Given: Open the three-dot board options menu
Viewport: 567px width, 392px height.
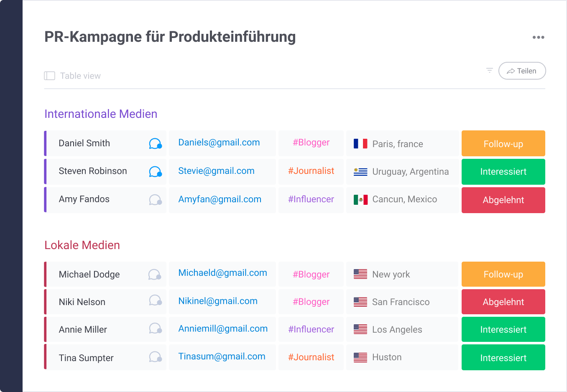Looking at the screenshot, I should (x=538, y=37).
